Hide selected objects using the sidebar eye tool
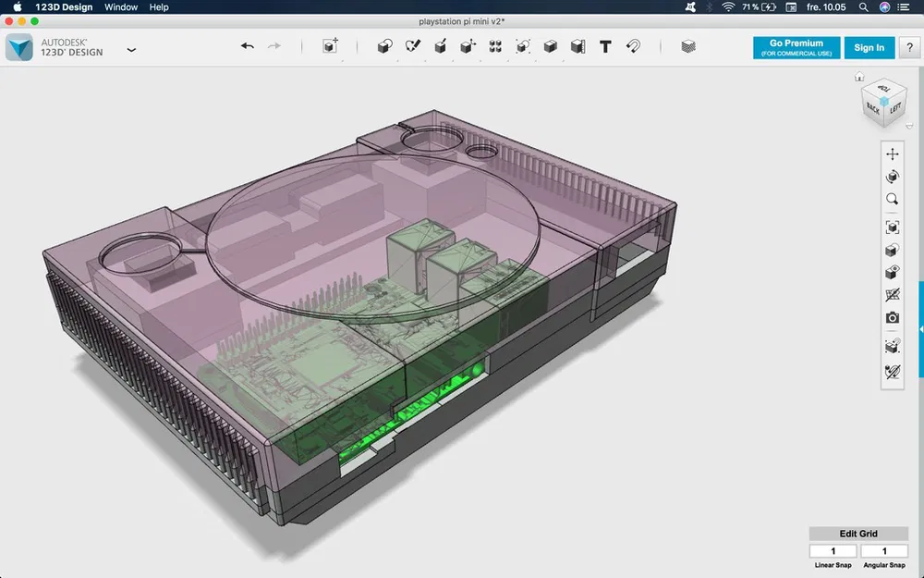Screen dimensions: 924x578 click(x=892, y=251)
